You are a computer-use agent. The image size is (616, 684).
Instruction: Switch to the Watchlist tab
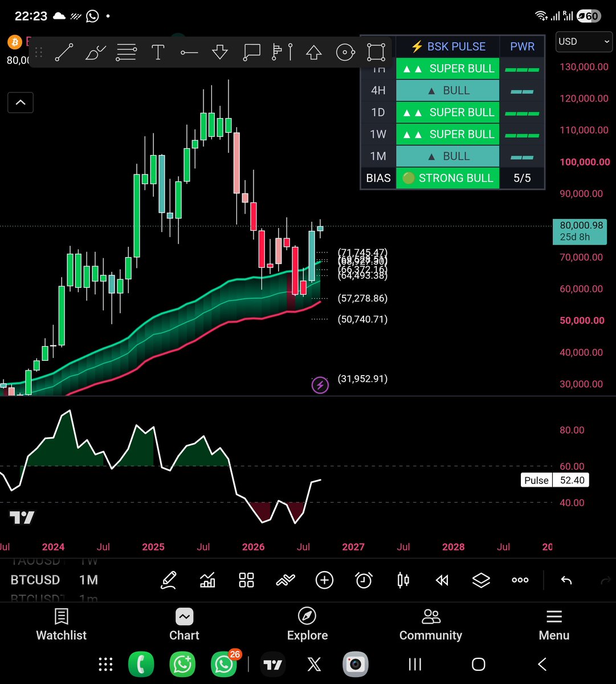point(62,625)
